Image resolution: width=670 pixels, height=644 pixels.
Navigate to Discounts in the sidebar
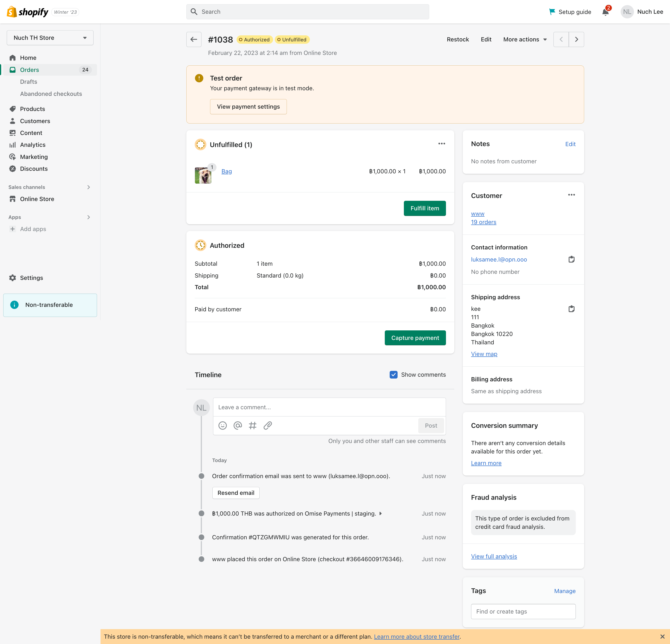(34, 168)
